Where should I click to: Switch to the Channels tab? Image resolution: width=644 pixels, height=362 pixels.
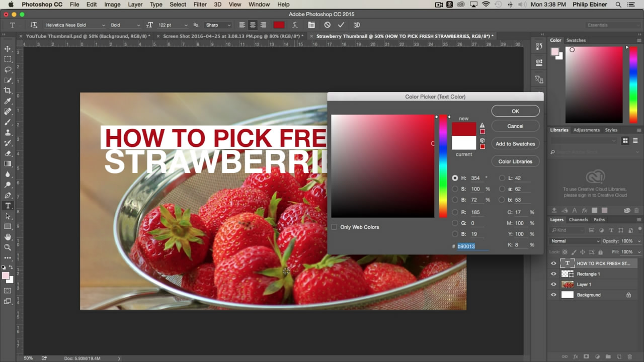(579, 220)
